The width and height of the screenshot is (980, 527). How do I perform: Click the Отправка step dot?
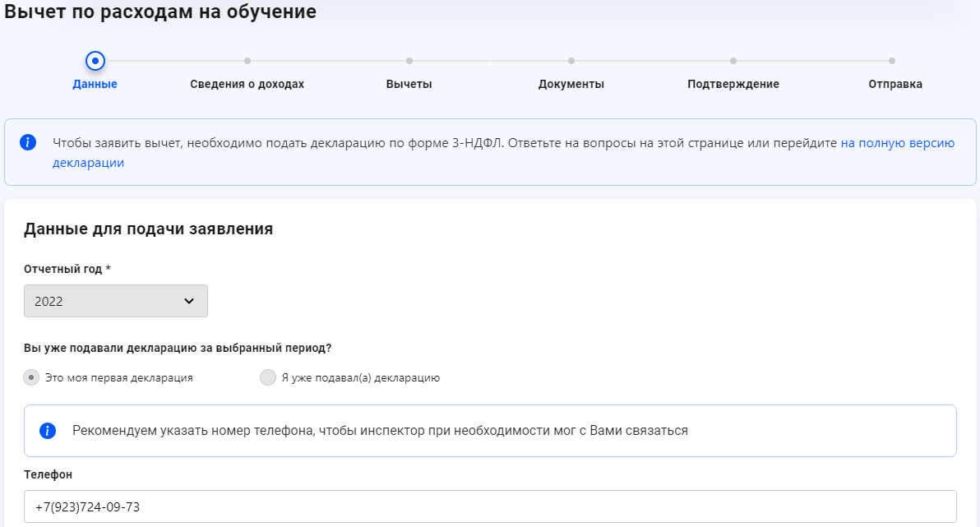pyautogui.click(x=892, y=61)
